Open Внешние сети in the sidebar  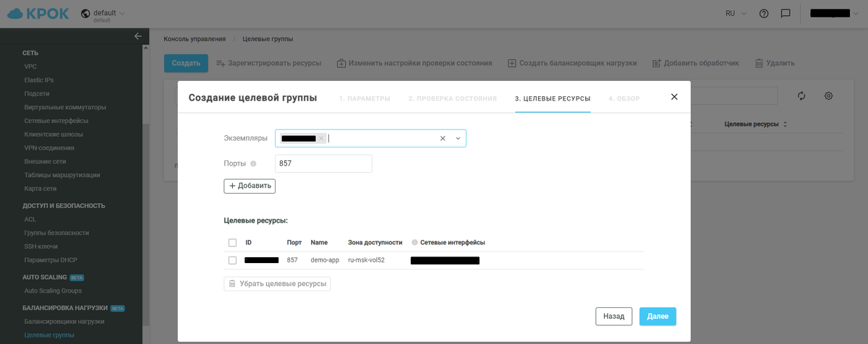[45, 161]
